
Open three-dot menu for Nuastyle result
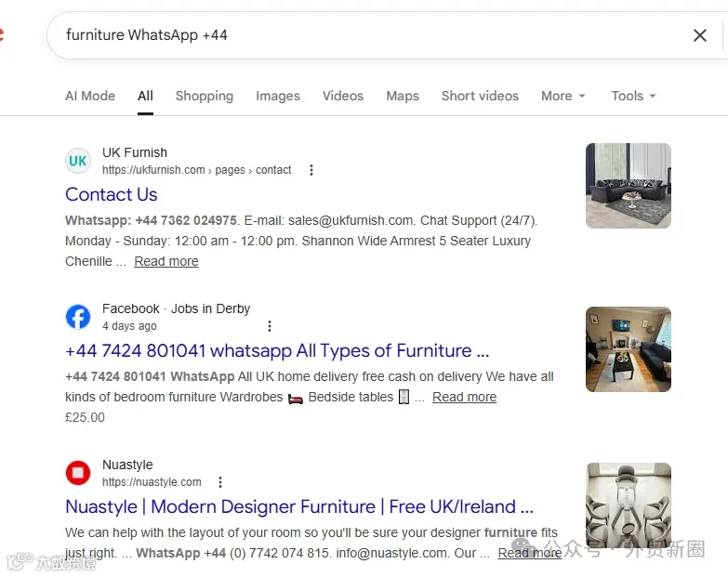pyautogui.click(x=220, y=482)
